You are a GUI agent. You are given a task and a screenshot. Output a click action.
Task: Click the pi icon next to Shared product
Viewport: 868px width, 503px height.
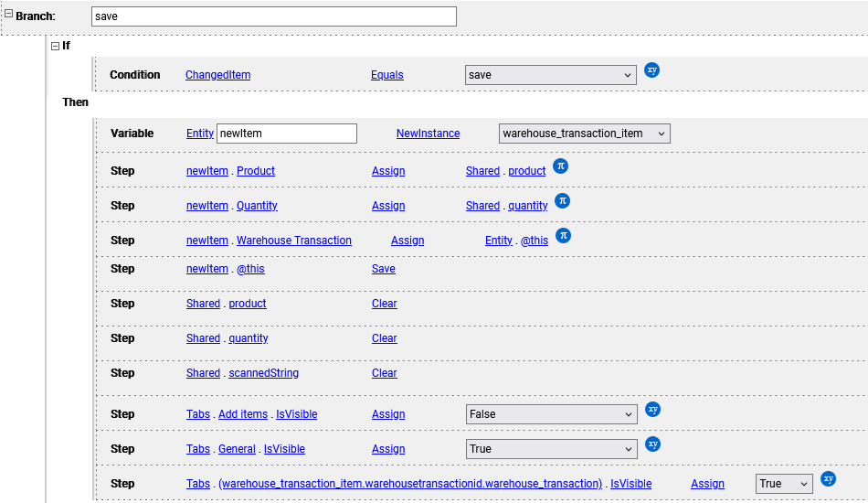click(x=560, y=166)
